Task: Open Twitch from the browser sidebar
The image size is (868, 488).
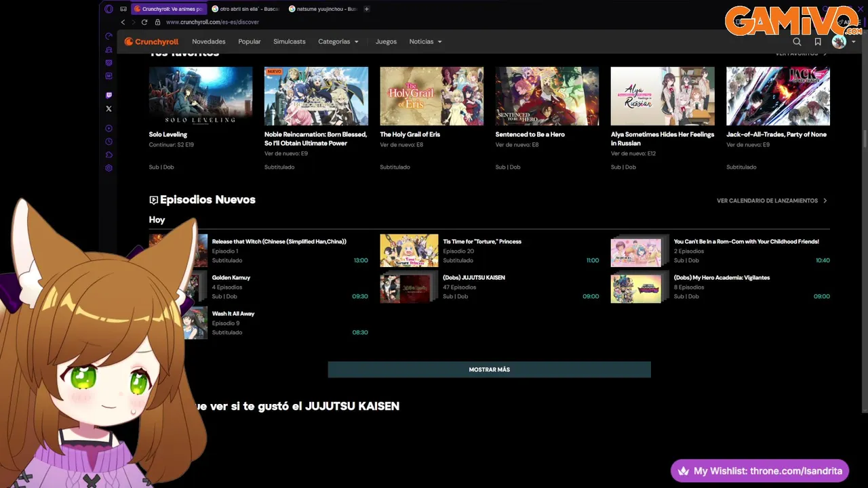Action: pos(108,96)
